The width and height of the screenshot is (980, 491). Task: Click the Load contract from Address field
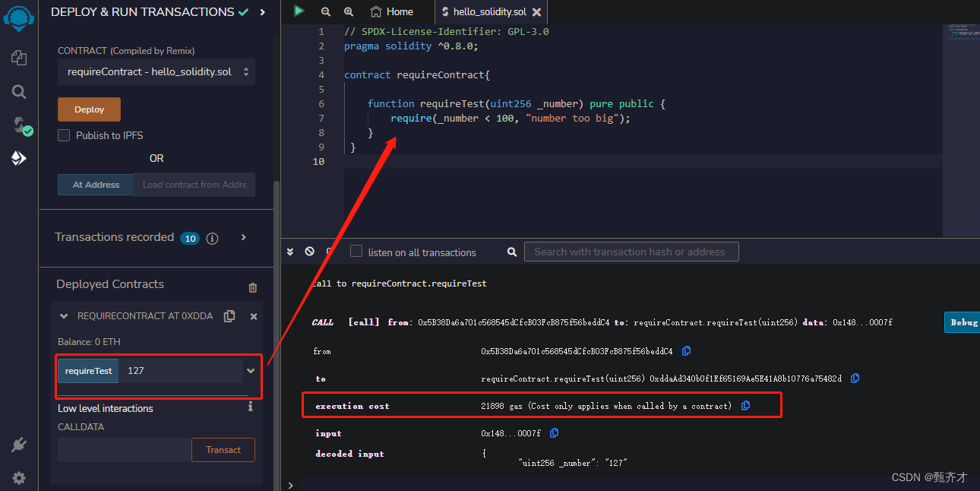click(194, 185)
